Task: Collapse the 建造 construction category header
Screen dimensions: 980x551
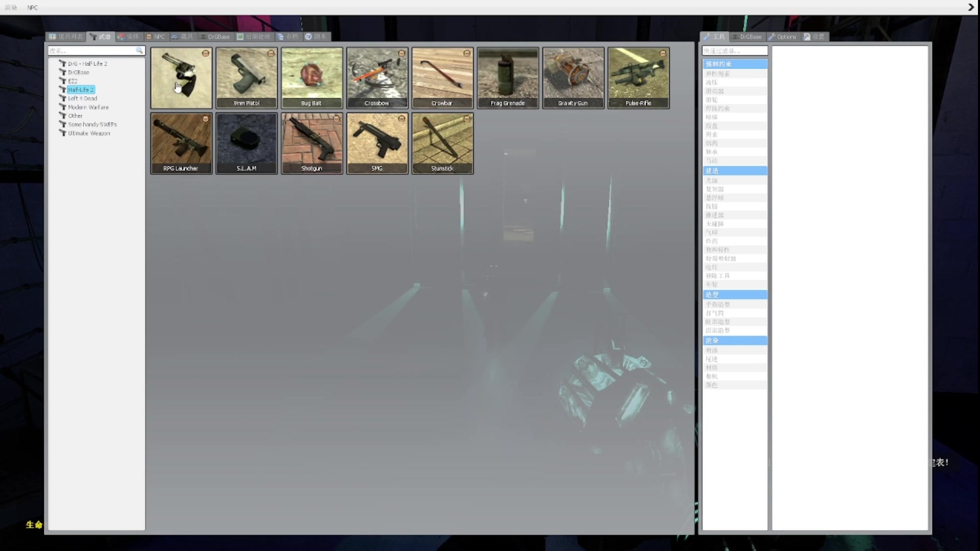Action: point(734,170)
